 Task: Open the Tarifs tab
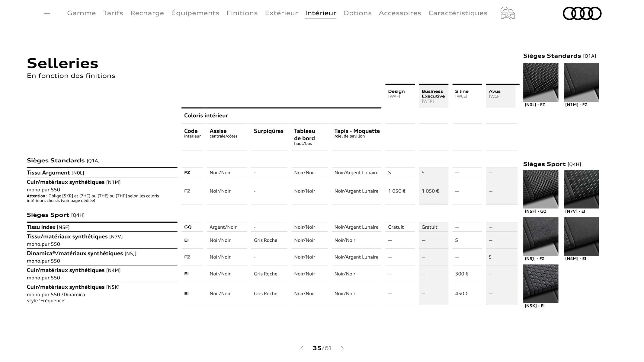[113, 13]
